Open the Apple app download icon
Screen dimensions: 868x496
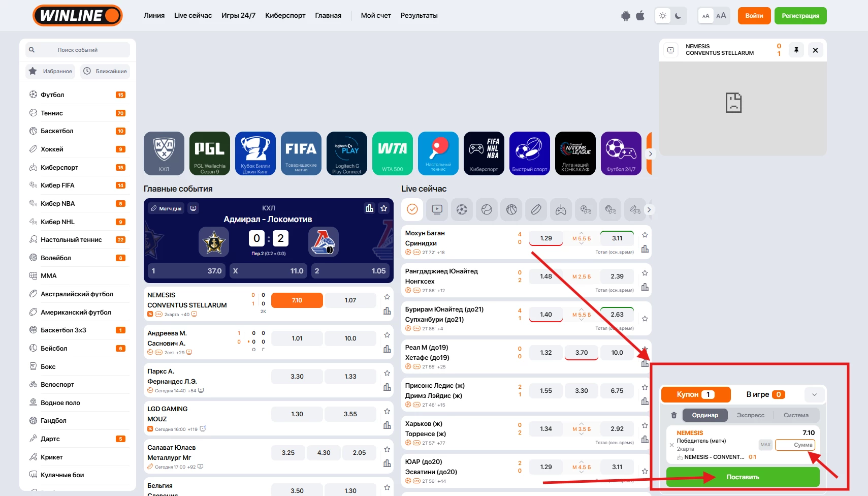pos(640,16)
